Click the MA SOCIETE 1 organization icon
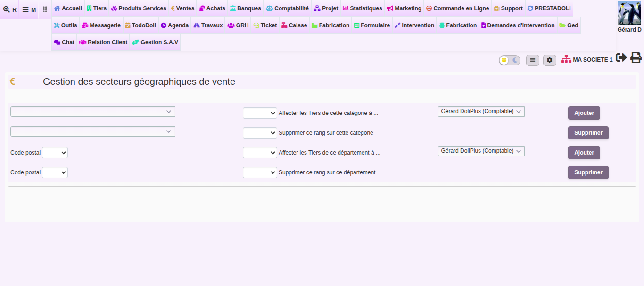This screenshot has height=286, width=644. (566, 59)
